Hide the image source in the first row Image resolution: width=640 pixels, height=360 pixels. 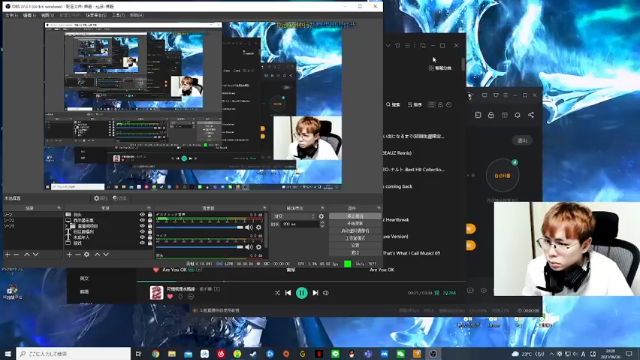point(142,214)
